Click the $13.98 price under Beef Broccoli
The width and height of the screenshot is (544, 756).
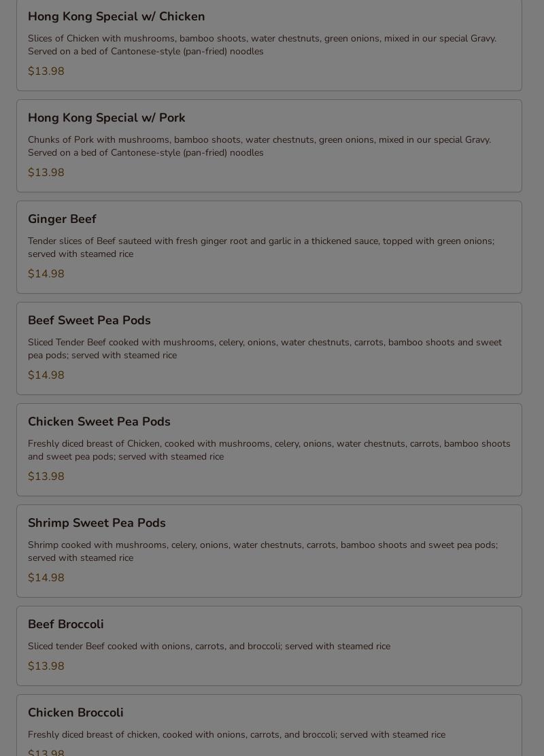coord(46,666)
